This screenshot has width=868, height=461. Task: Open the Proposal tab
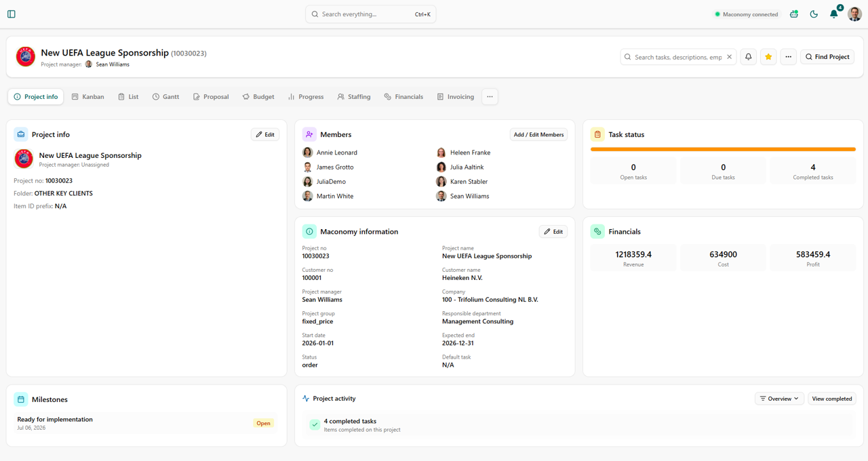coord(211,97)
